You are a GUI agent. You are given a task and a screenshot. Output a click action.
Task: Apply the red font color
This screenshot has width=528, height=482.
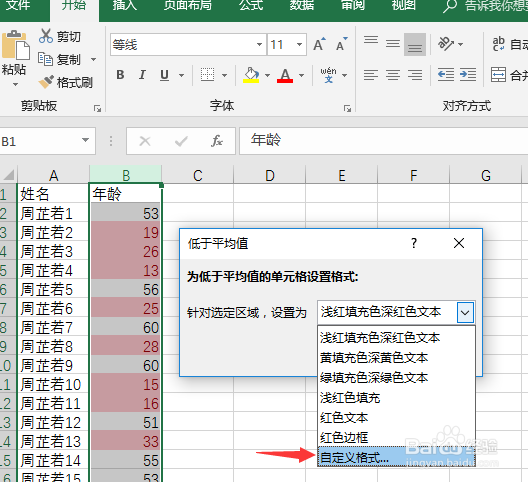tap(285, 75)
